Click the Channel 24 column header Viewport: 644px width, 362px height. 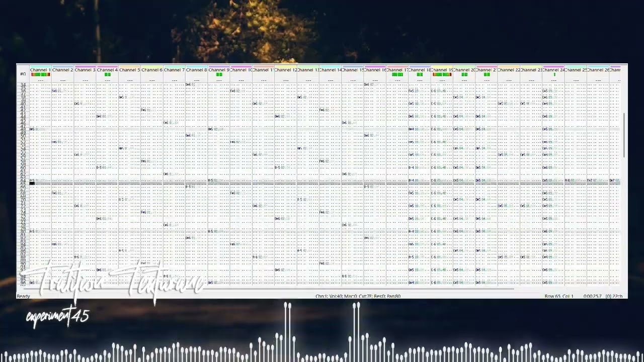pyautogui.click(x=553, y=70)
